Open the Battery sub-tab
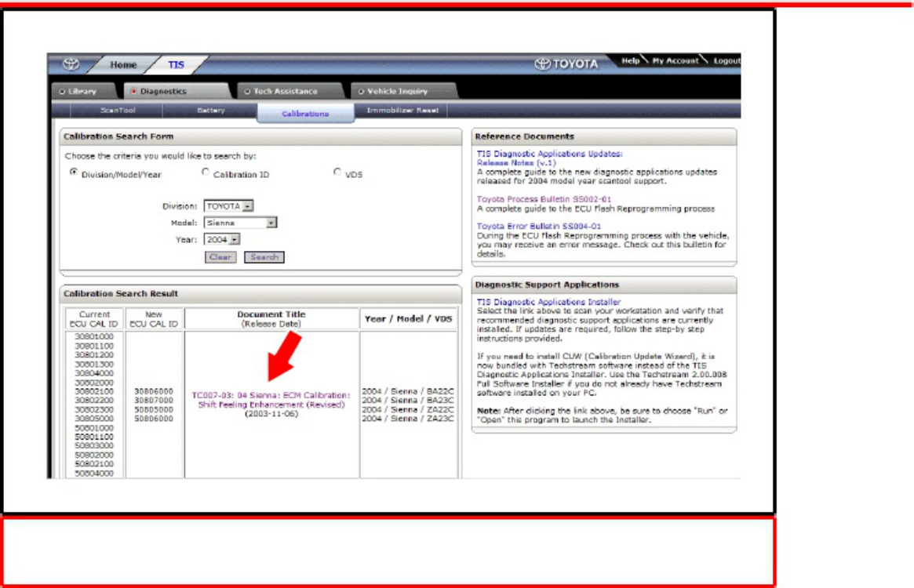 click(x=210, y=110)
